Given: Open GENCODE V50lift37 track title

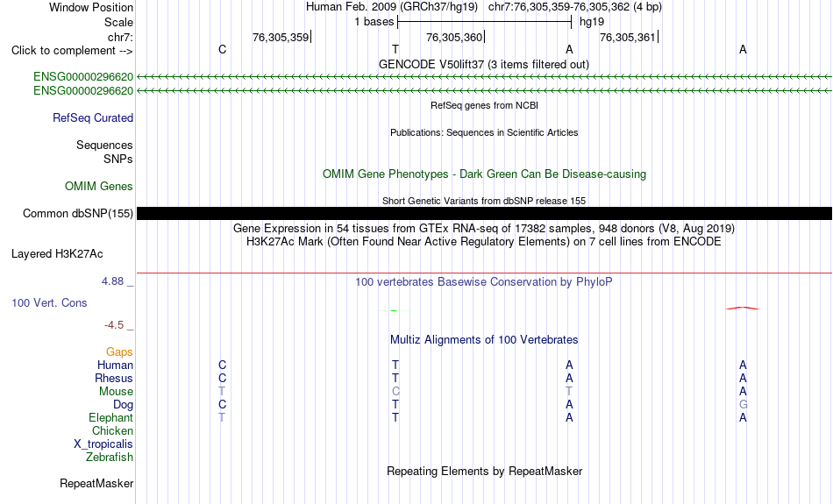Looking at the screenshot, I should click(484, 64).
